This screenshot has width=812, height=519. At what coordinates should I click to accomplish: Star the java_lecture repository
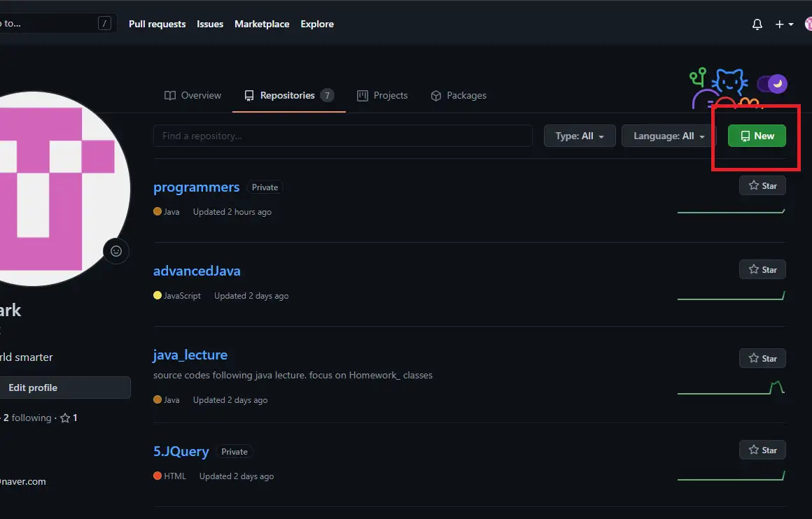point(762,359)
